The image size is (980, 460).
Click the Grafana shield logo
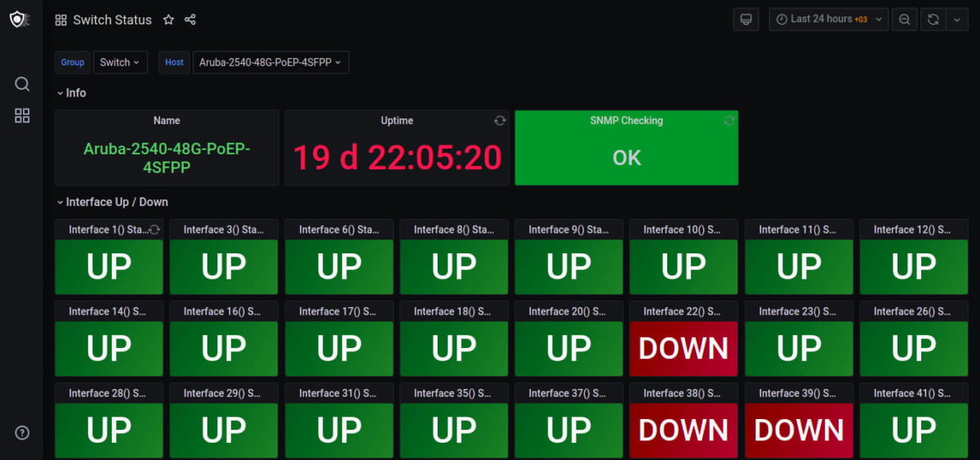tap(18, 20)
